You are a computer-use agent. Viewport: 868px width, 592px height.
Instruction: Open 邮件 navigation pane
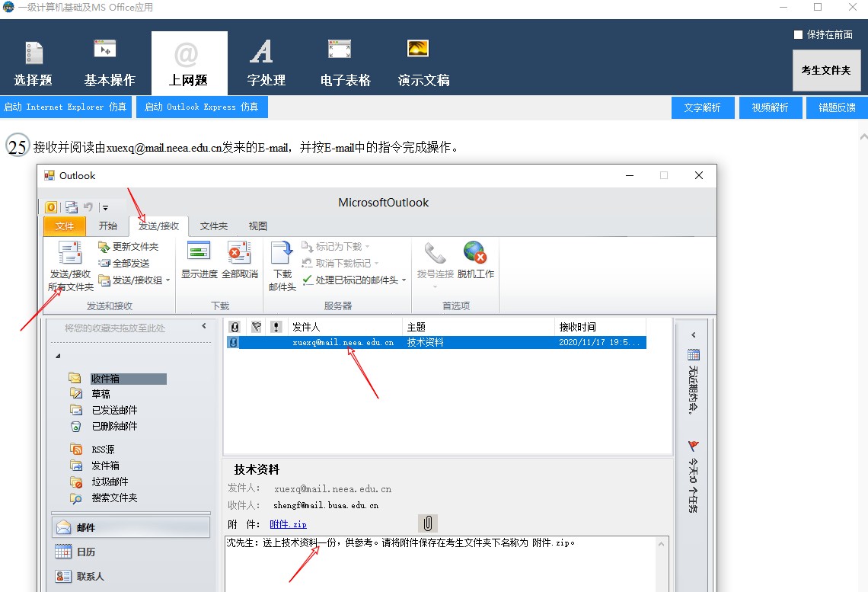(131, 527)
